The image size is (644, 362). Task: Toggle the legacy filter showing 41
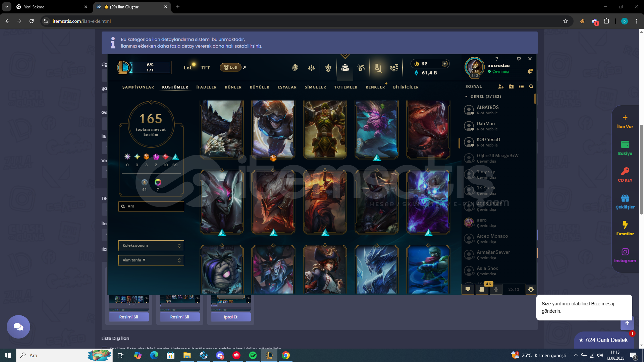click(x=145, y=182)
